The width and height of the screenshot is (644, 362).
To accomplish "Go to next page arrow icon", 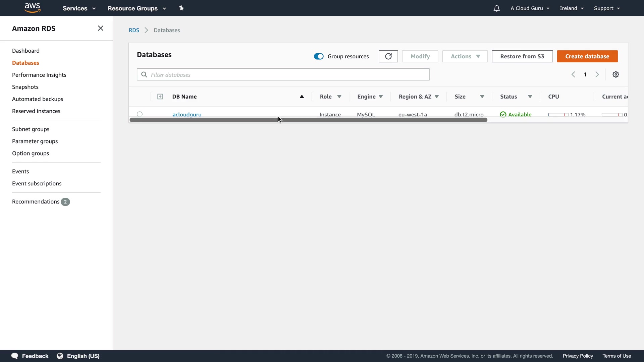I will click(597, 74).
